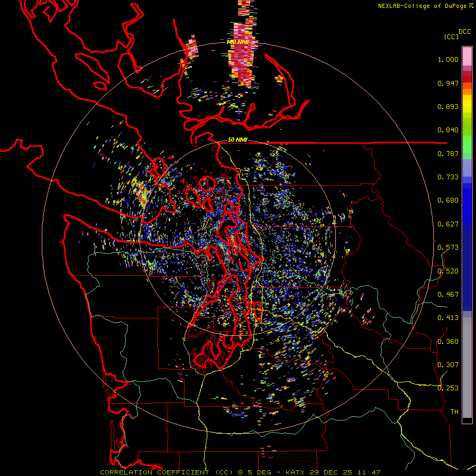Click the 0.787 scale label

[448, 153]
